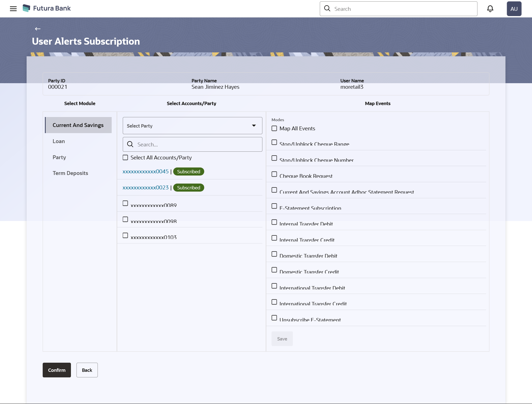Click the Subscribed badge for account 0045
This screenshot has height=404, width=532.
[x=188, y=172]
